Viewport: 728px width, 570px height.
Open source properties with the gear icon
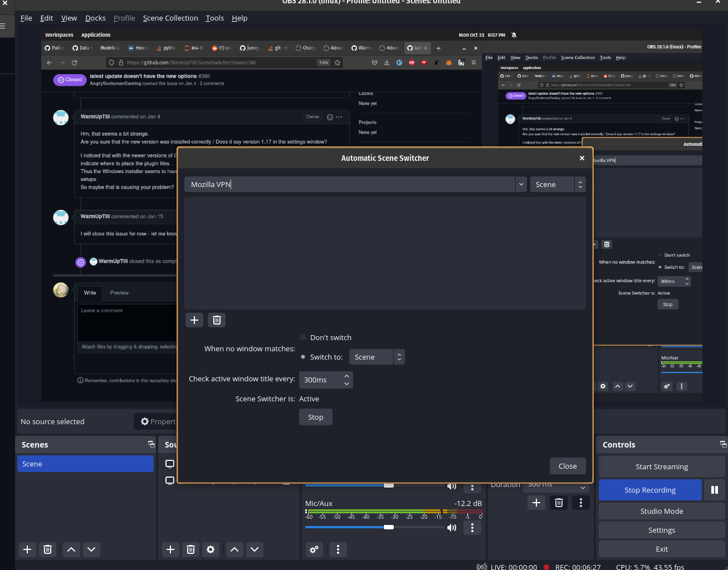point(211,549)
